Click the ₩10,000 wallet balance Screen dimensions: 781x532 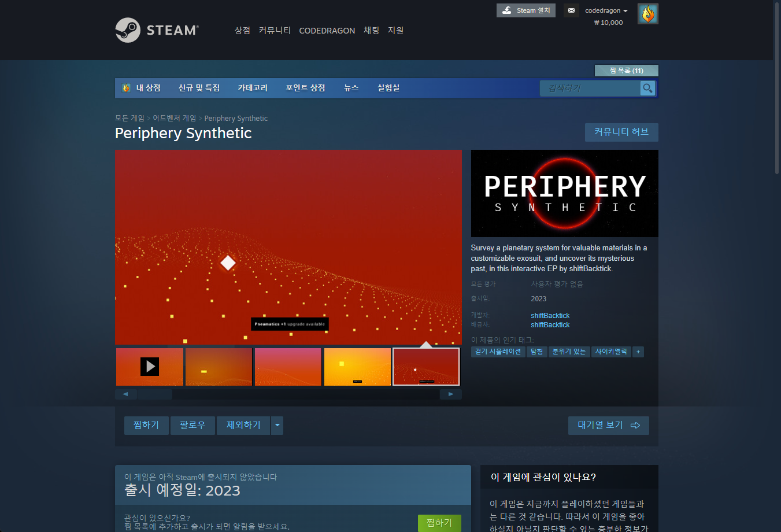tap(608, 23)
